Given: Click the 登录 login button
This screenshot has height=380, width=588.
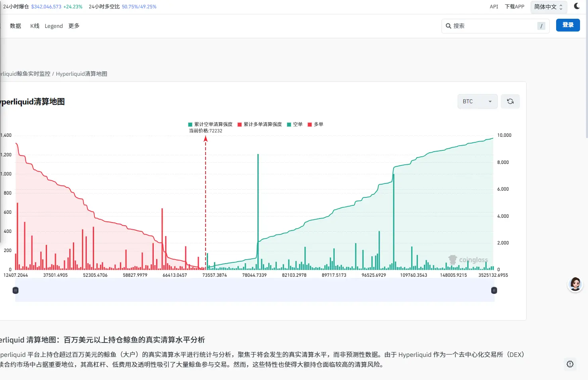Looking at the screenshot, I should pos(568,25).
